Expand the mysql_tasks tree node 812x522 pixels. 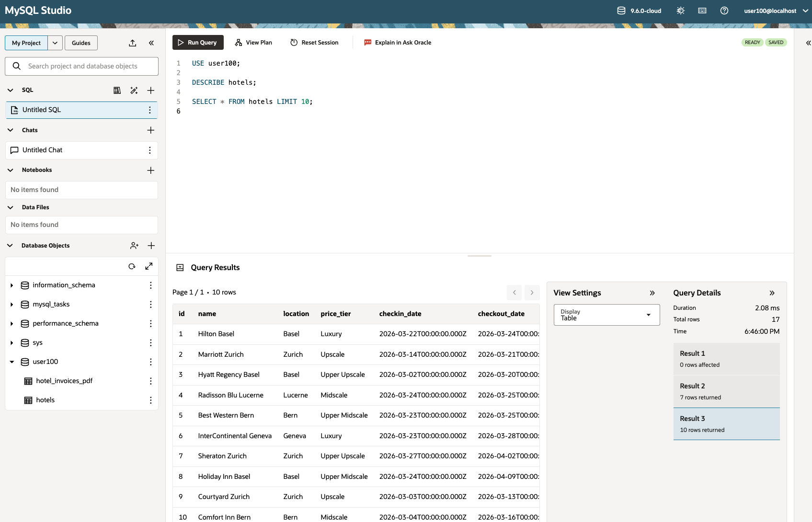coord(12,305)
